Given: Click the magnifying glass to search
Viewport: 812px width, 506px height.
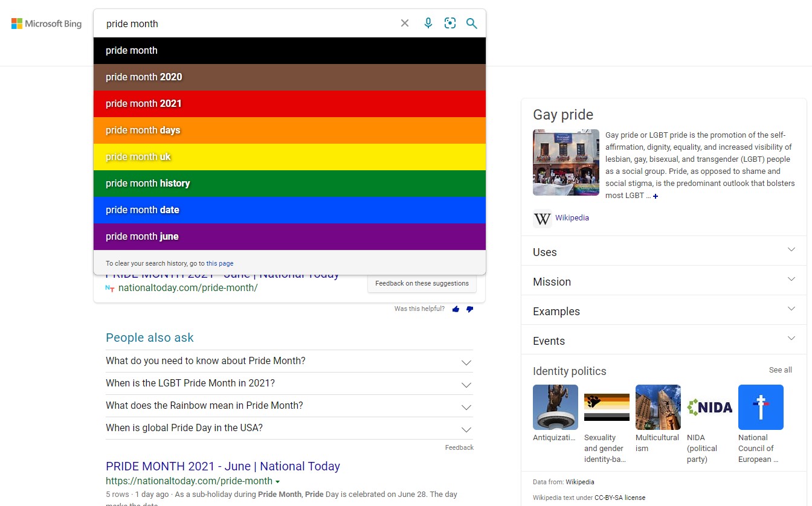Looking at the screenshot, I should 472,23.
